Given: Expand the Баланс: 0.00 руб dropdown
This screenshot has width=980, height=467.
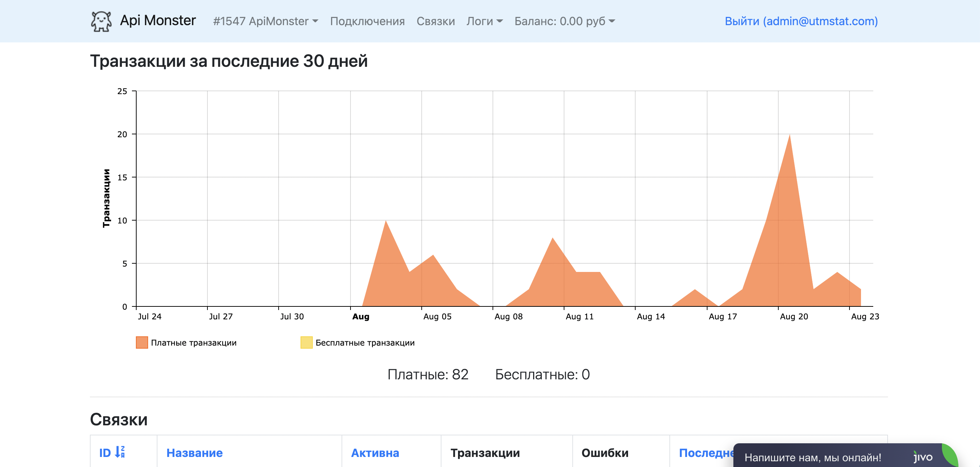Looking at the screenshot, I should 564,21.
